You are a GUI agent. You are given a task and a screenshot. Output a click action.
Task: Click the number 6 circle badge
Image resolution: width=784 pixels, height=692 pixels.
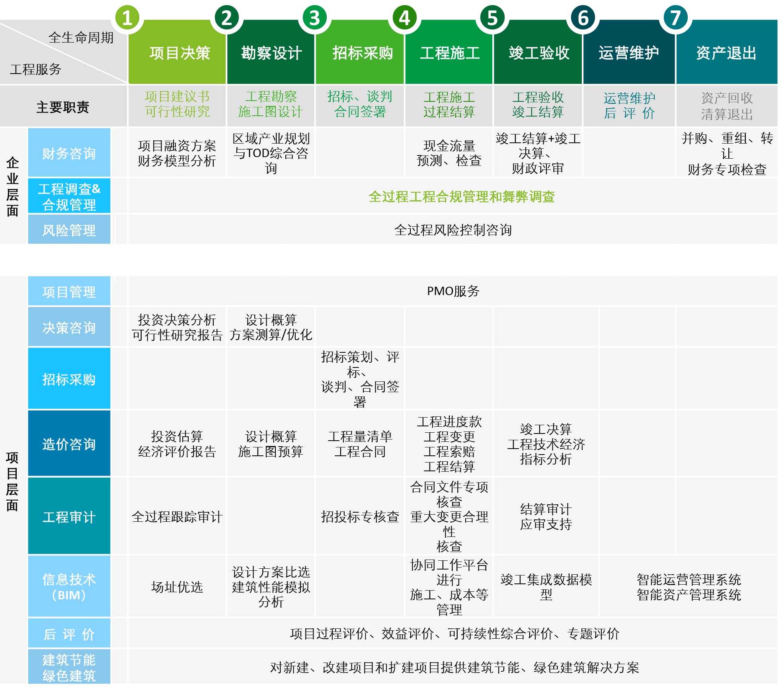tap(583, 18)
